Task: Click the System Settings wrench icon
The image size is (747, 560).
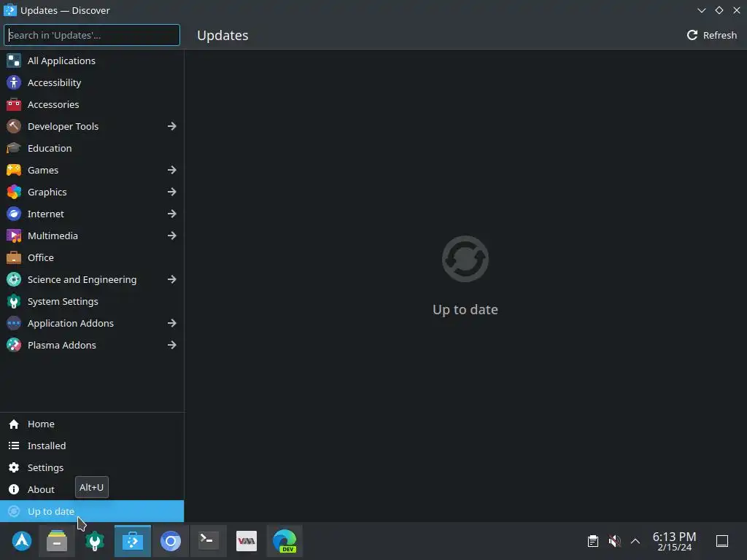Action: coord(14,301)
